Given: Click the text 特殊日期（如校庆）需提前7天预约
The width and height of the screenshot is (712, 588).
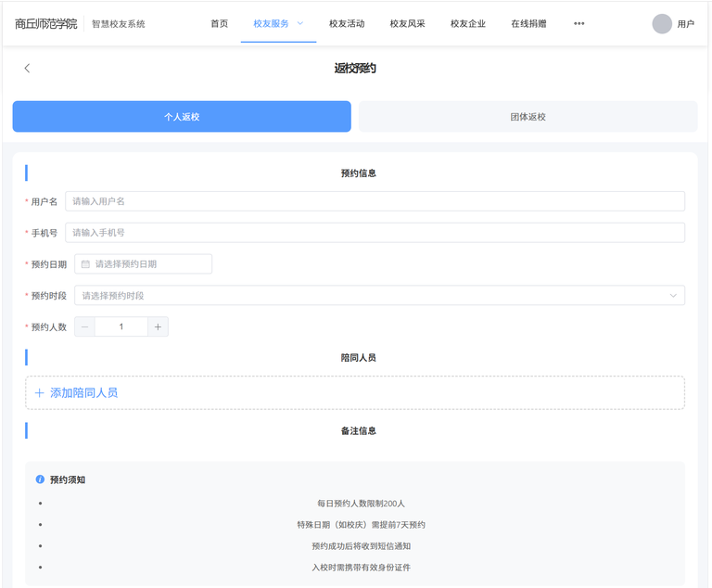Looking at the screenshot, I should click(361, 525).
